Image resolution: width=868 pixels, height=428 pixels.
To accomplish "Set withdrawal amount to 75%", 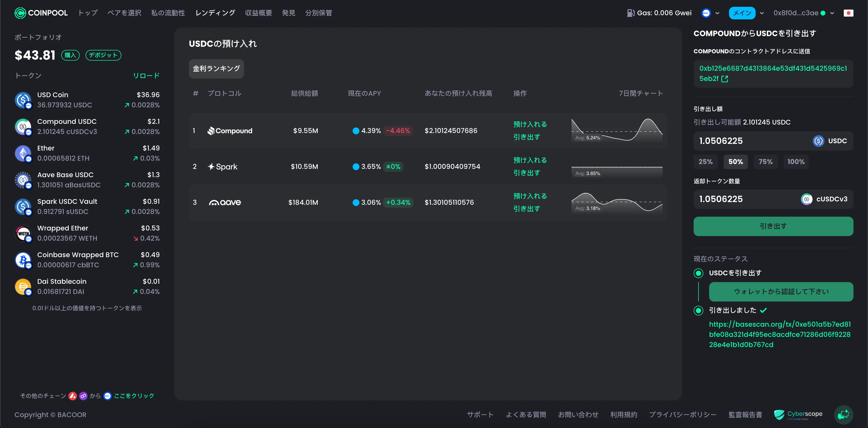I will tap(766, 162).
